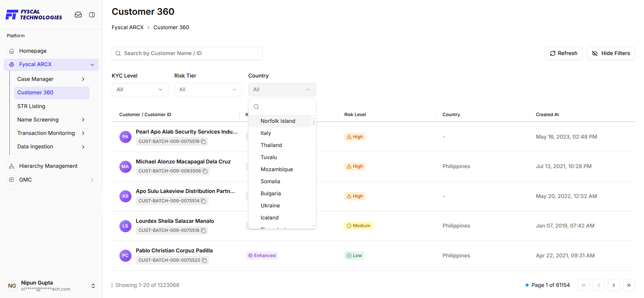Copy customer ID CUST-BATCH-009-0083506
644x298 pixels.
click(205, 171)
